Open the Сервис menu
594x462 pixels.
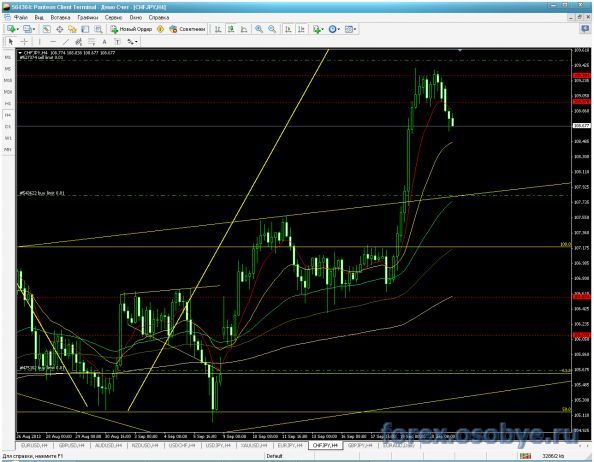tap(113, 17)
